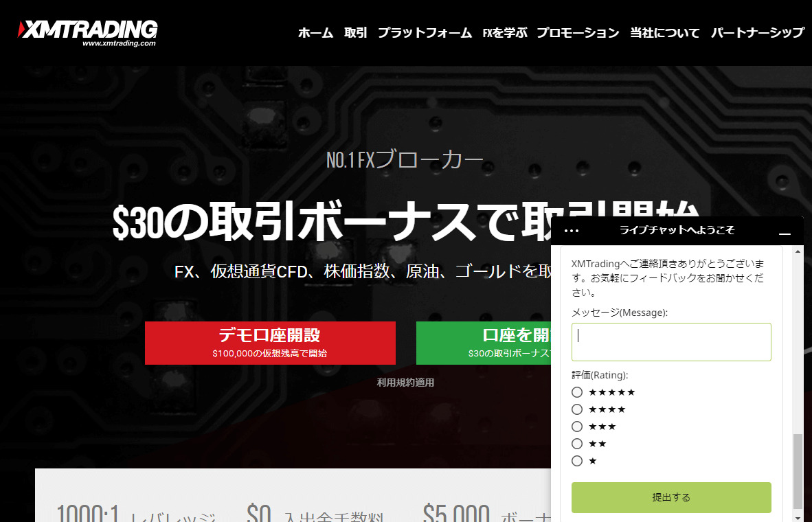
Task: Select the three-star rating
Action: pos(577,427)
